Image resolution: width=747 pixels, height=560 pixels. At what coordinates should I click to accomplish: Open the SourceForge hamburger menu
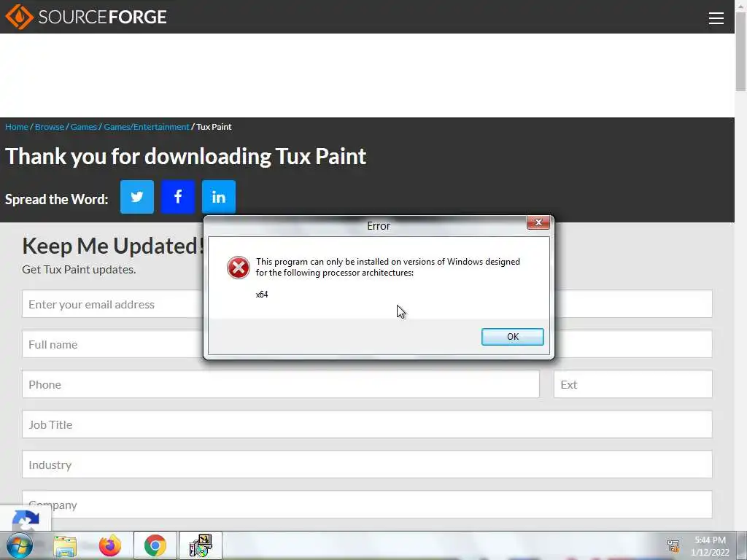tap(716, 18)
